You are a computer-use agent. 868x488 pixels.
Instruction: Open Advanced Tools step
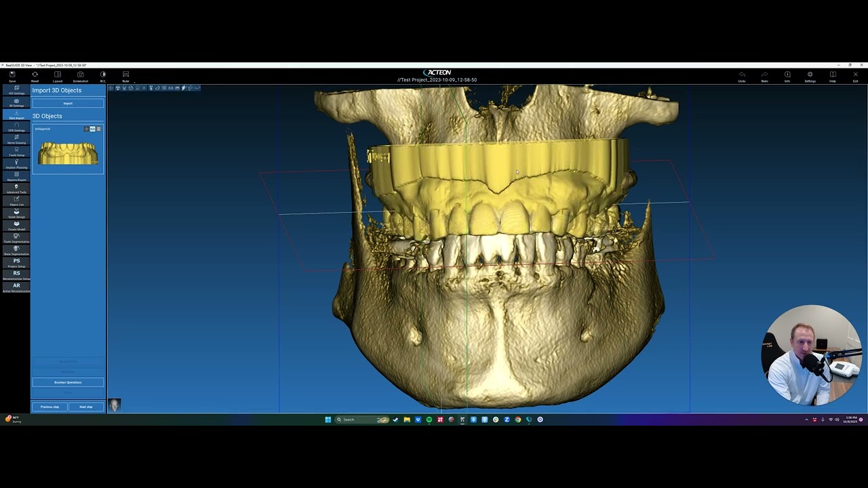coord(16,188)
